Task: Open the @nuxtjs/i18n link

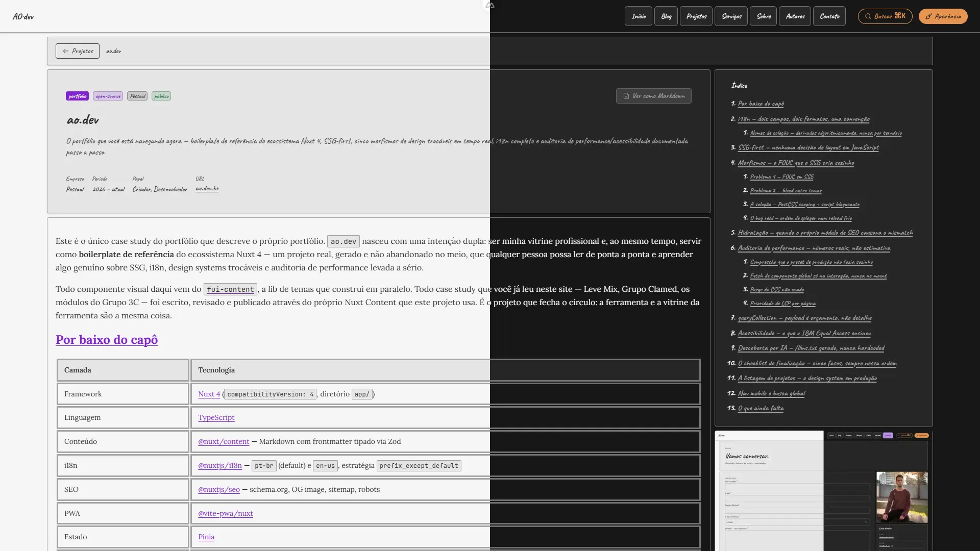Action: tap(220, 465)
